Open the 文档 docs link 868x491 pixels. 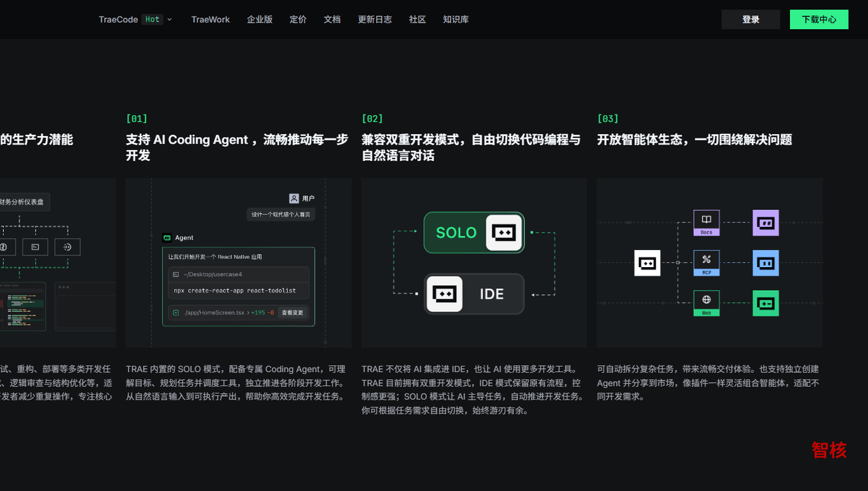point(332,20)
